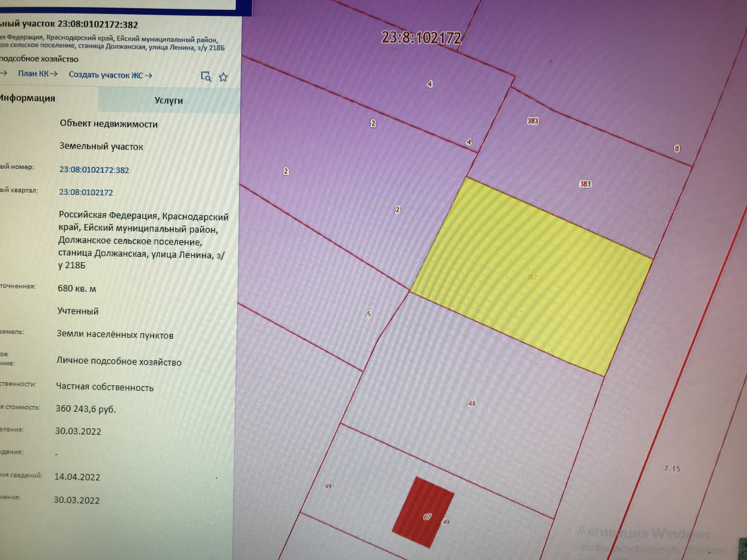Open the Услуги tab
Viewport: 747px width, 560px height.
tap(168, 101)
